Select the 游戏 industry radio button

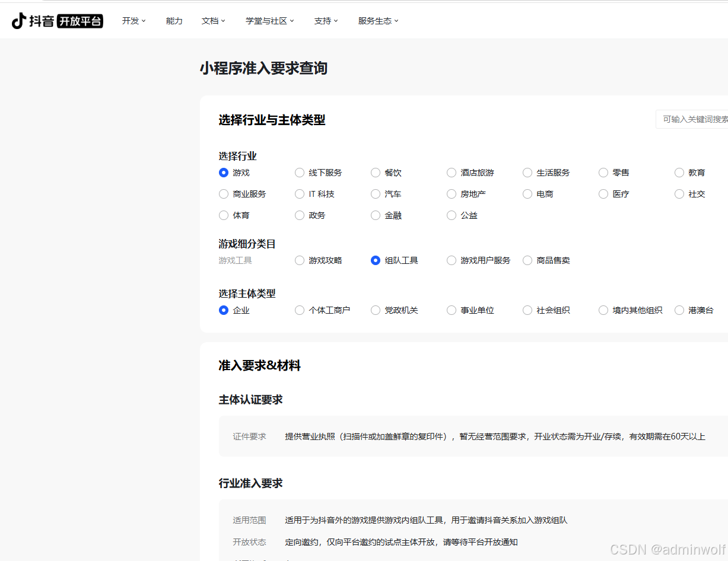pyautogui.click(x=224, y=173)
